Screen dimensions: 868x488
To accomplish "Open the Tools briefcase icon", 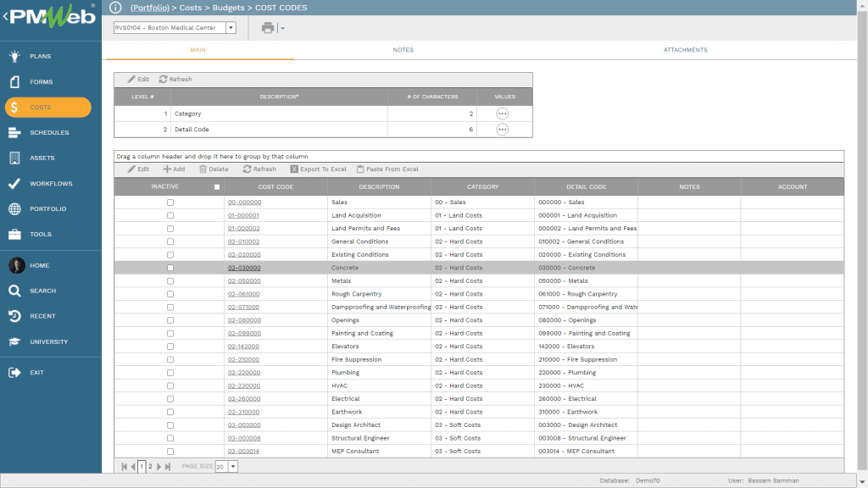I will coord(15,234).
